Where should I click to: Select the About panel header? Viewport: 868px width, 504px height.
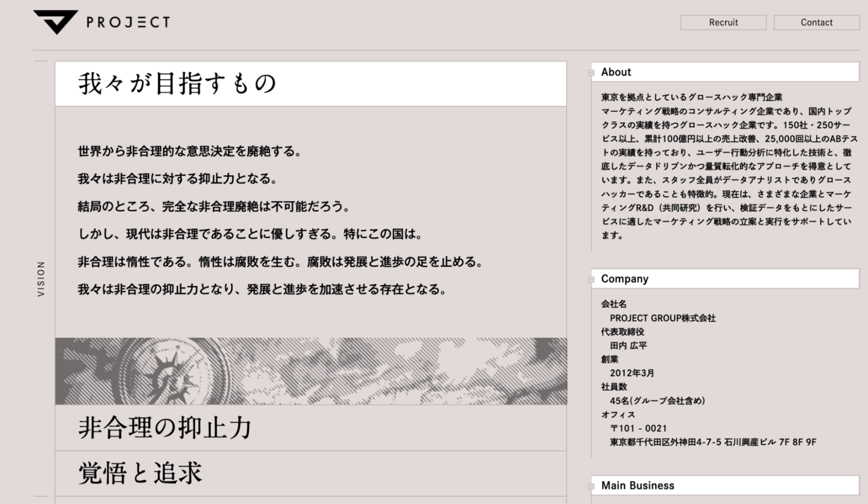tap(725, 72)
